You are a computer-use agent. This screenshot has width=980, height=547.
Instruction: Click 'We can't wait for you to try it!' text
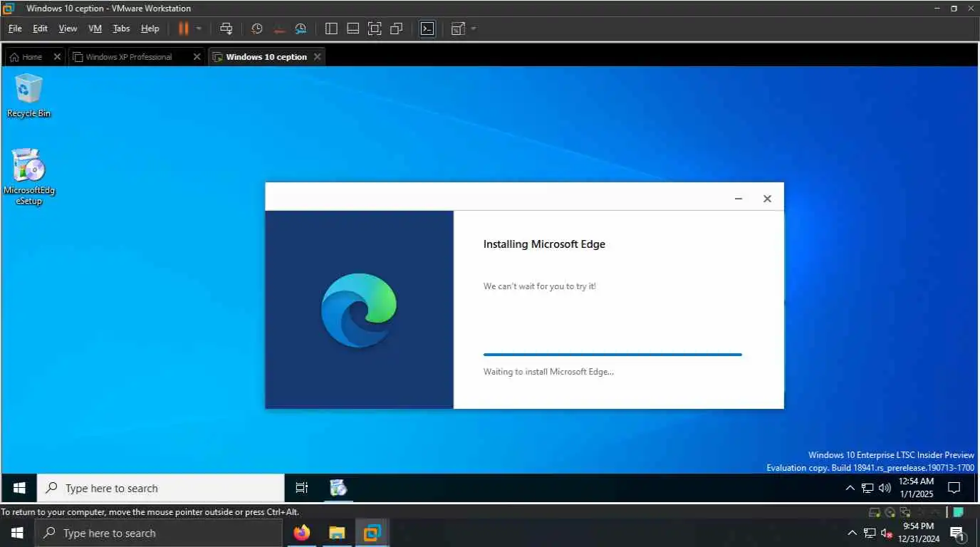[540, 286]
